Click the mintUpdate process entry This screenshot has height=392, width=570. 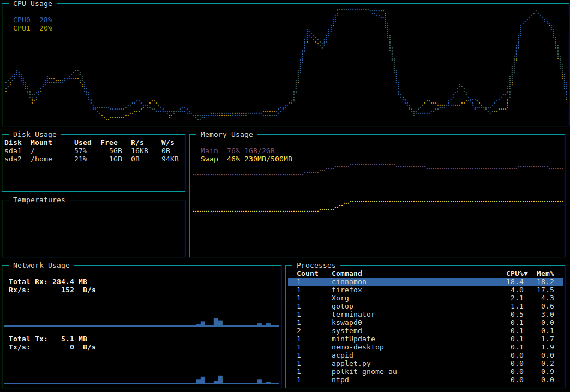[x=353, y=339]
